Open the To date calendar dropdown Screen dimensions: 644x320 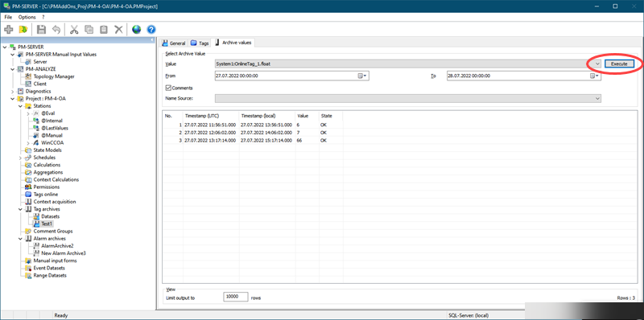coord(595,76)
